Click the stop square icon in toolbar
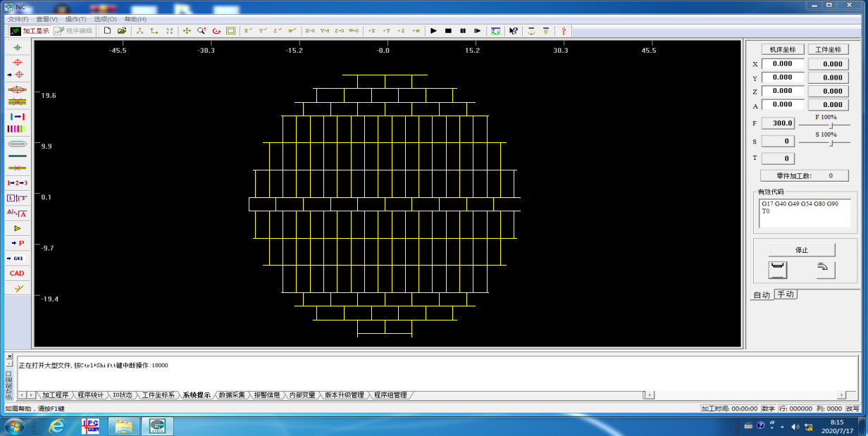 coord(448,31)
